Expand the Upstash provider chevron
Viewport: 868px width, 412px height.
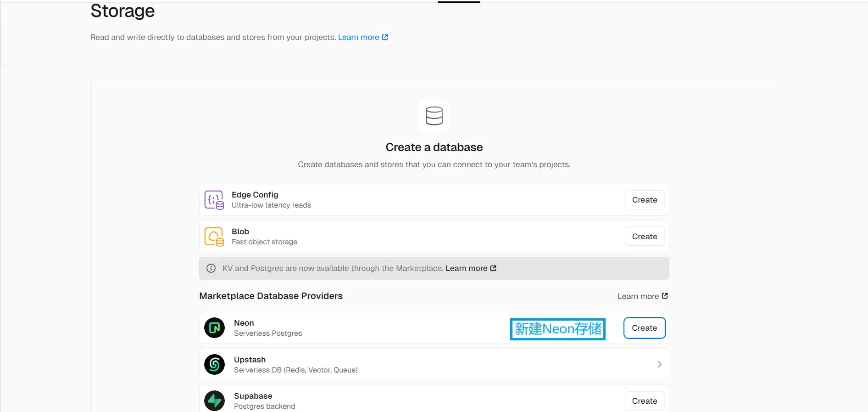659,364
